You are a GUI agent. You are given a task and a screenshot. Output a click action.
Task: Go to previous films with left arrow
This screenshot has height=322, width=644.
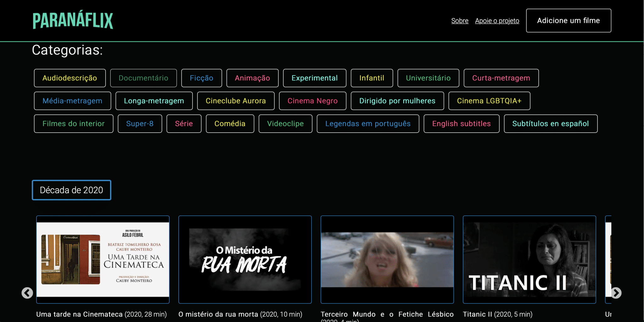(27, 293)
